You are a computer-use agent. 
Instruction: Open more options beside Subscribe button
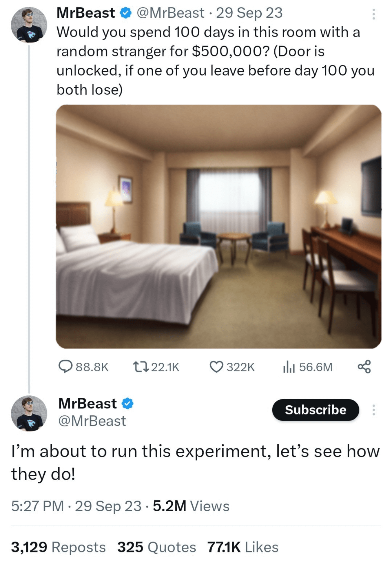pyautogui.click(x=373, y=410)
